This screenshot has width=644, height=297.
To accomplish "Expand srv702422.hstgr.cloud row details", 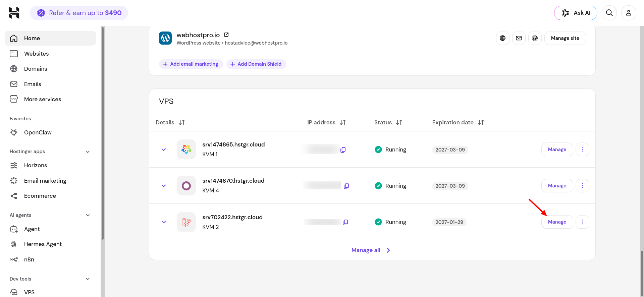I will (164, 222).
